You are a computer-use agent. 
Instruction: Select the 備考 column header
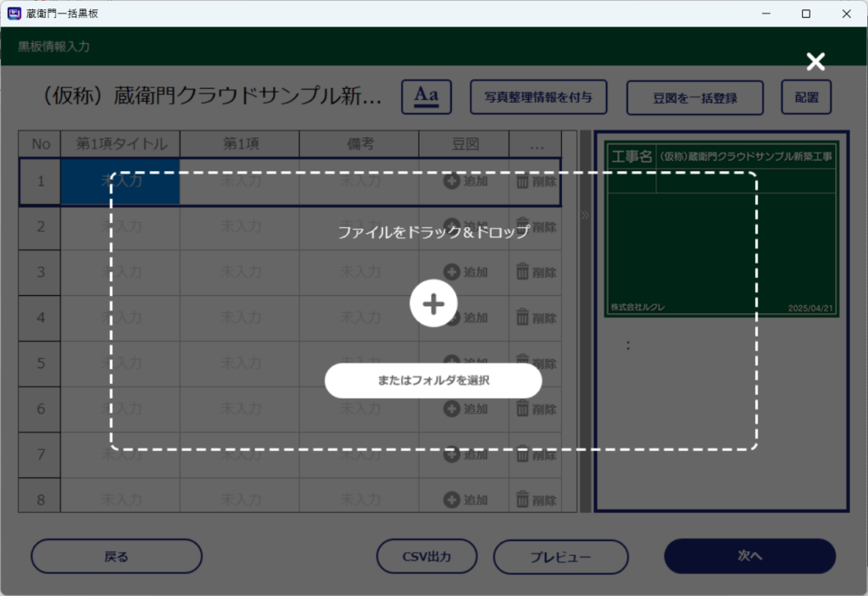pyautogui.click(x=359, y=145)
